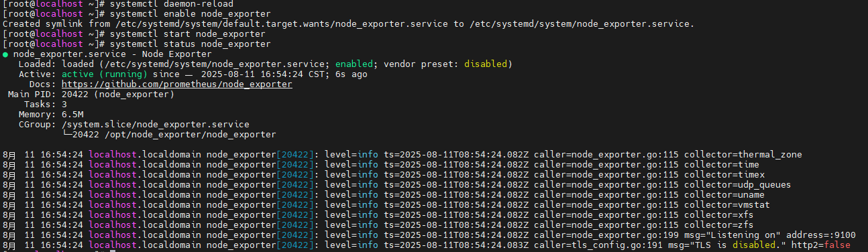Click the collector=thermal_zone log entry
The image size is (868, 252).
click(x=743, y=155)
